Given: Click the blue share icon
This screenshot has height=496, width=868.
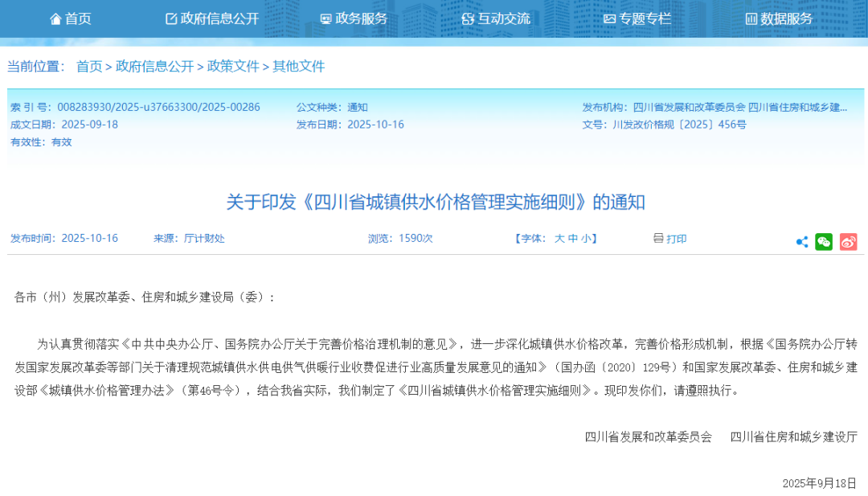Looking at the screenshot, I should coord(801,241).
